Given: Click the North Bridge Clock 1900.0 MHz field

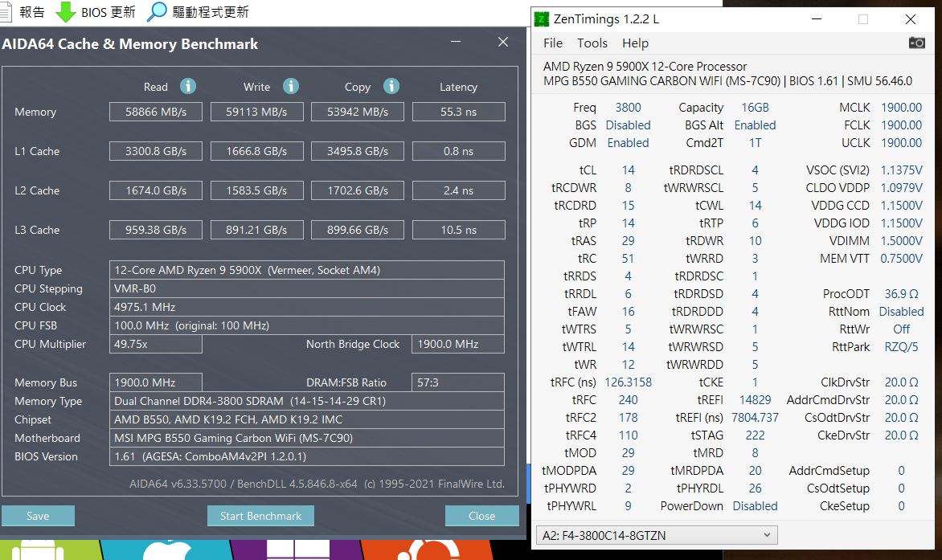Looking at the screenshot, I should point(458,344).
